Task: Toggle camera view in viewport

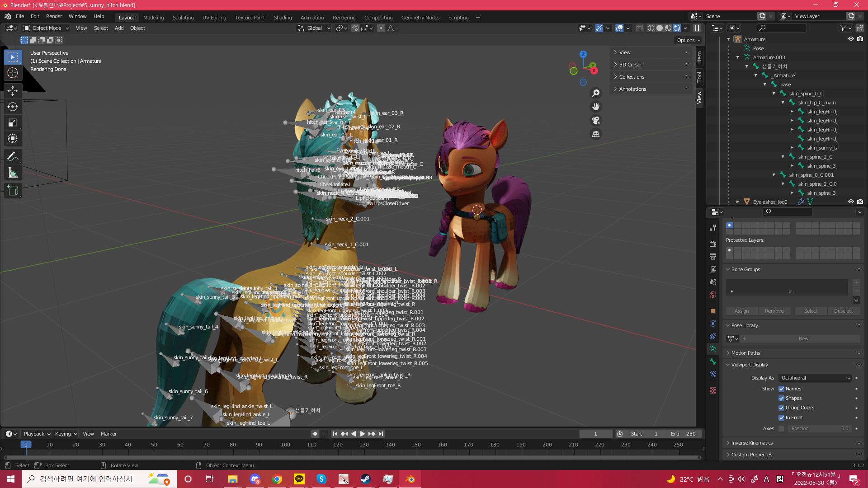Action: tap(596, 120)
